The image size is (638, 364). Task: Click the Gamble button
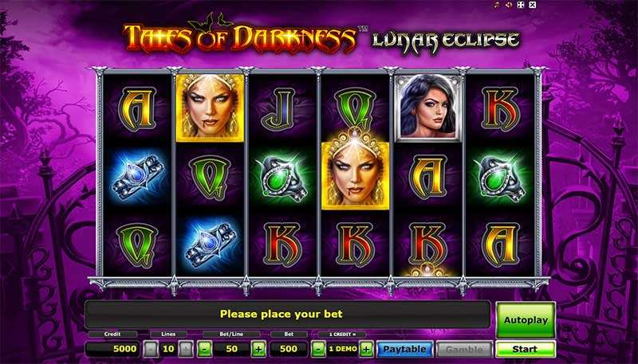tap(464, 349)
